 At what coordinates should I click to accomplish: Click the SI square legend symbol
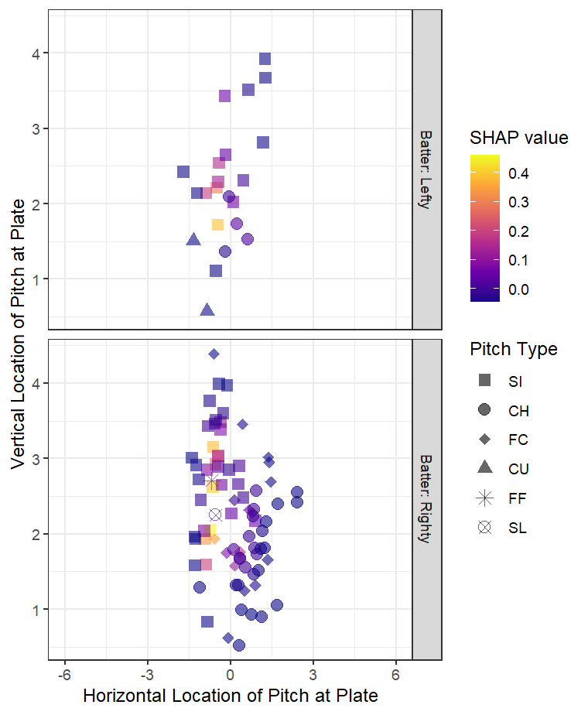[x=485, y=381]
